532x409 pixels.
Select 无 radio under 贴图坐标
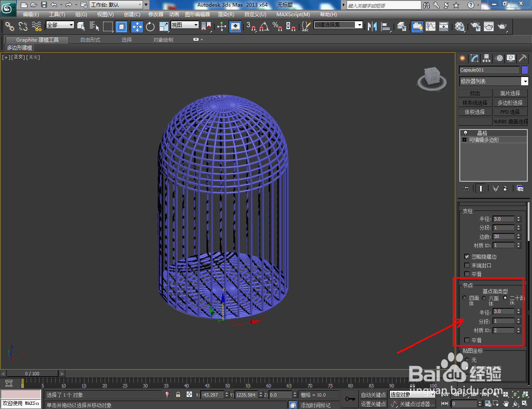pos(467,360)
